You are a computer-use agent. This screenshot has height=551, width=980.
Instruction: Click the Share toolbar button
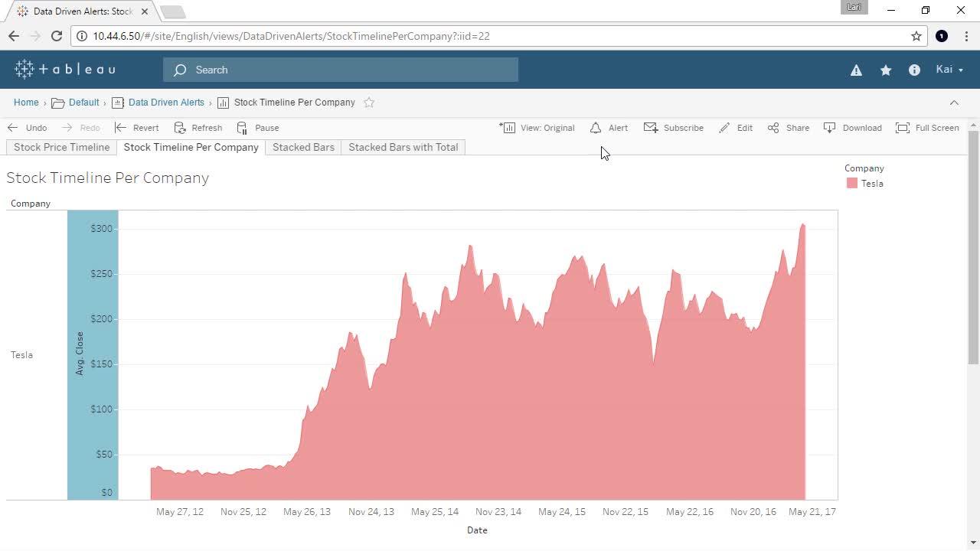pos(788,128)
